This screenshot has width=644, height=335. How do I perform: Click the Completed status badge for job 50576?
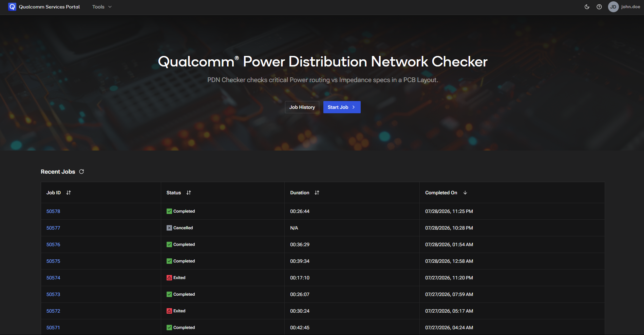click(x=181, y=244)
